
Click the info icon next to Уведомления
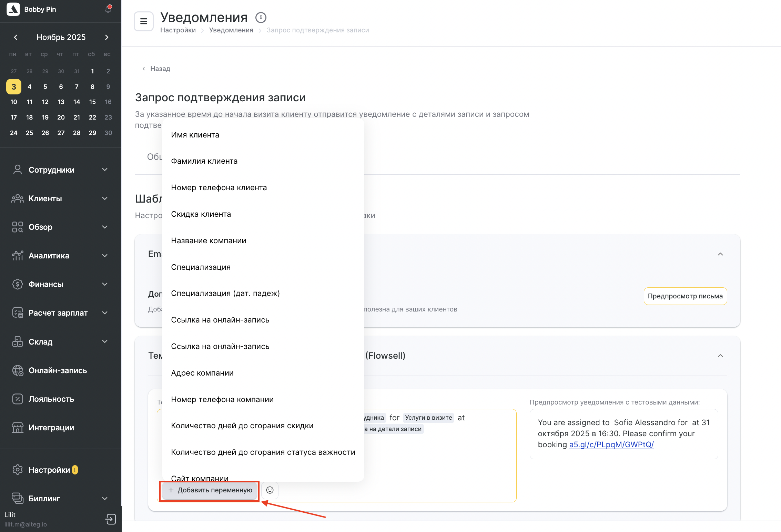click(261, 17)
